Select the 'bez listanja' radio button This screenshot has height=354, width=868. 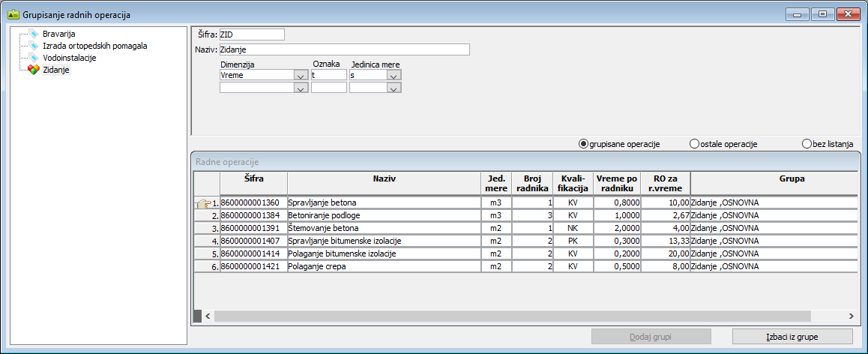click(x=807, y=144)
